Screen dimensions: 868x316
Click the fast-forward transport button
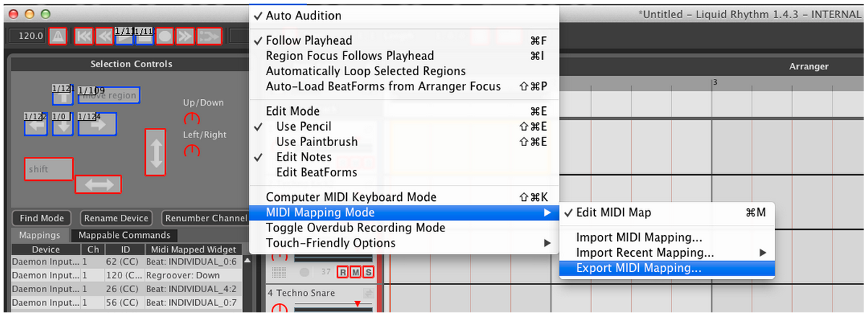pyautogui.click(x=185, y=35)
